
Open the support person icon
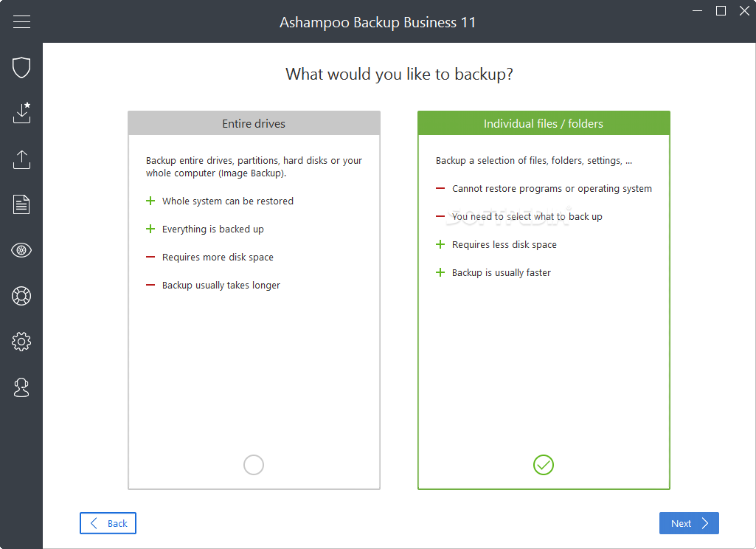[x=21, y=387]
